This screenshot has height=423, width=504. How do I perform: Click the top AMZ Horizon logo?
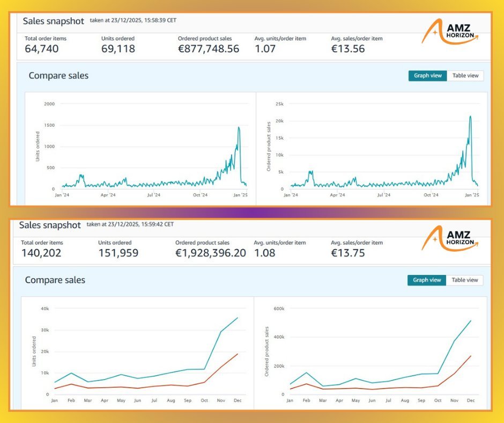pos(450,31)
